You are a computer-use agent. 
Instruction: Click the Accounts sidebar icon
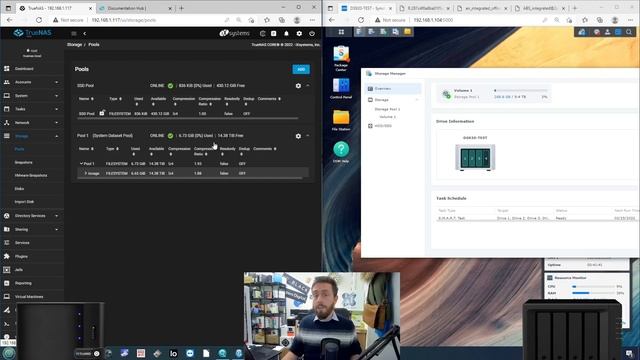coord(7,82)
